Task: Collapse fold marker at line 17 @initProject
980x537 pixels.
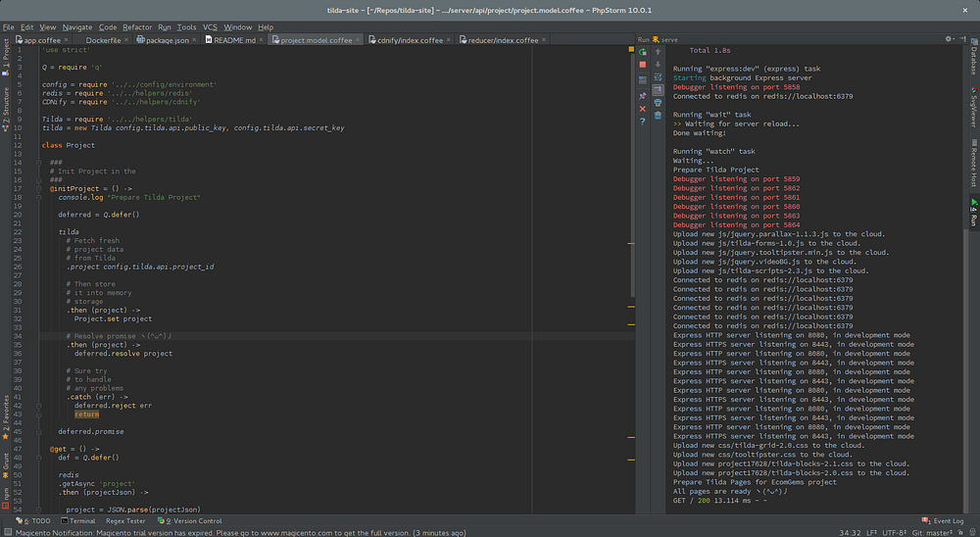Action: [x=39, y=188]
